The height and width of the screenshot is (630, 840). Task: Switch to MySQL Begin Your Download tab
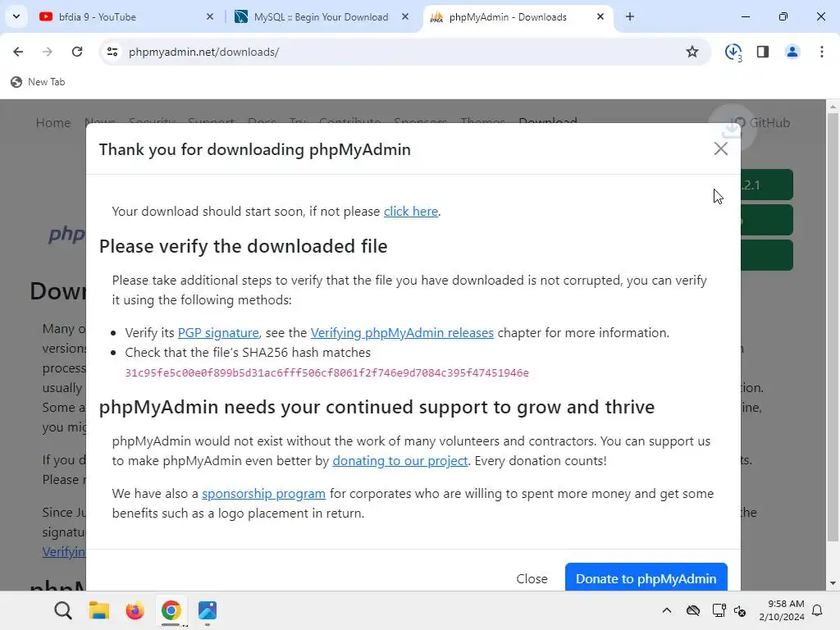[x=321, y=17]
